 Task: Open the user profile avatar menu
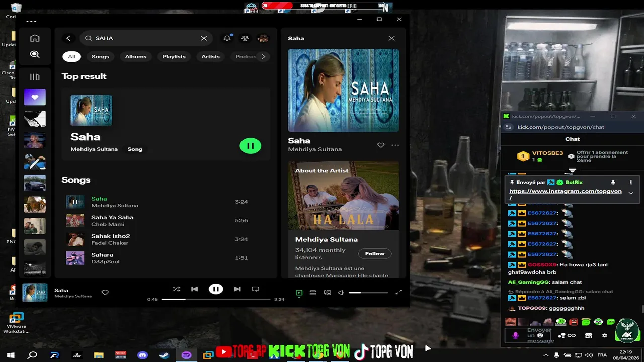click(263, 38)
